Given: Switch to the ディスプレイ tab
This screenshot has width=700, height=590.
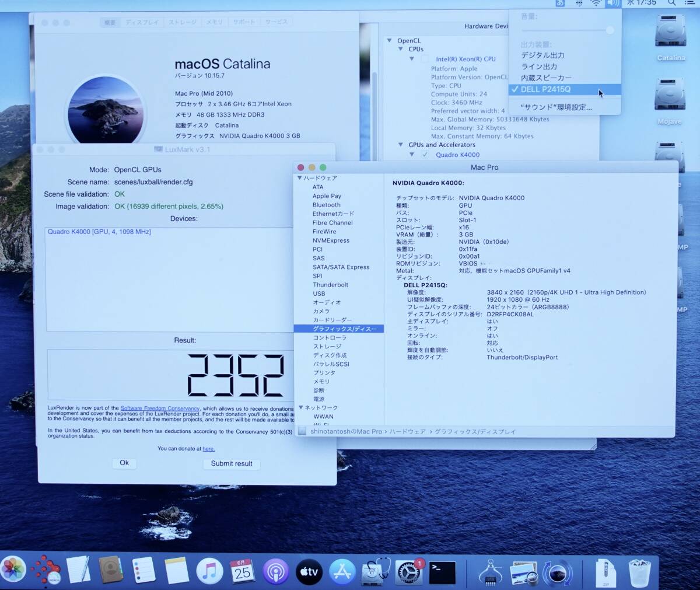Looking at the screenshot, I should pos(142,22).
